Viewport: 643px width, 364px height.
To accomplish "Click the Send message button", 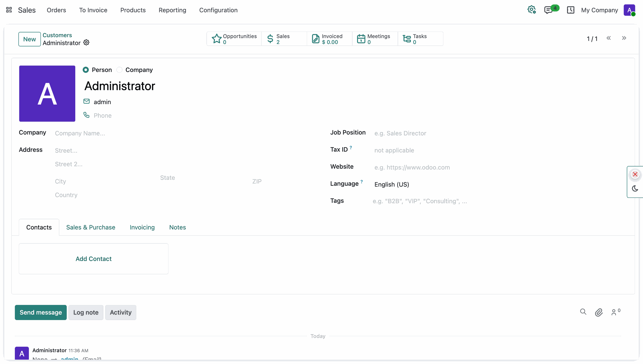I will point(41,312).
